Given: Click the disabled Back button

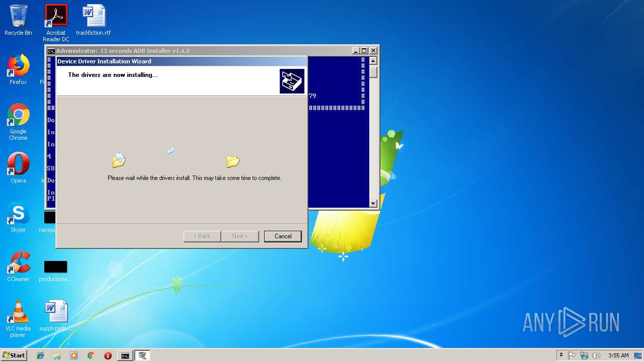Looking at the screenshot, I should [x=202, y=236].
